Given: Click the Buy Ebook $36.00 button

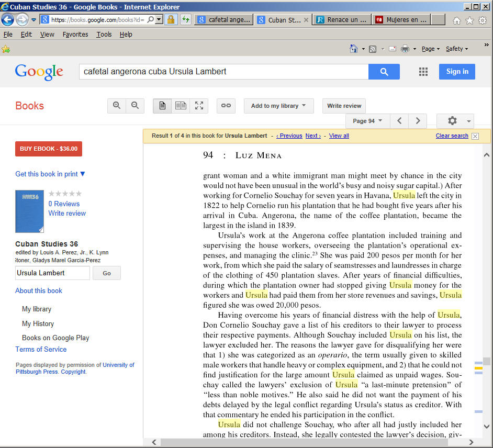Looking at the screenshot, I should point(49,149).
